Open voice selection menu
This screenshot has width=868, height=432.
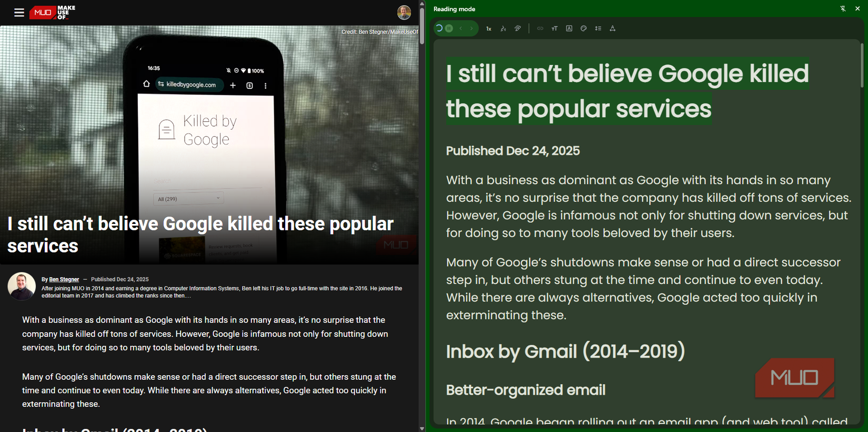point(503,29)
